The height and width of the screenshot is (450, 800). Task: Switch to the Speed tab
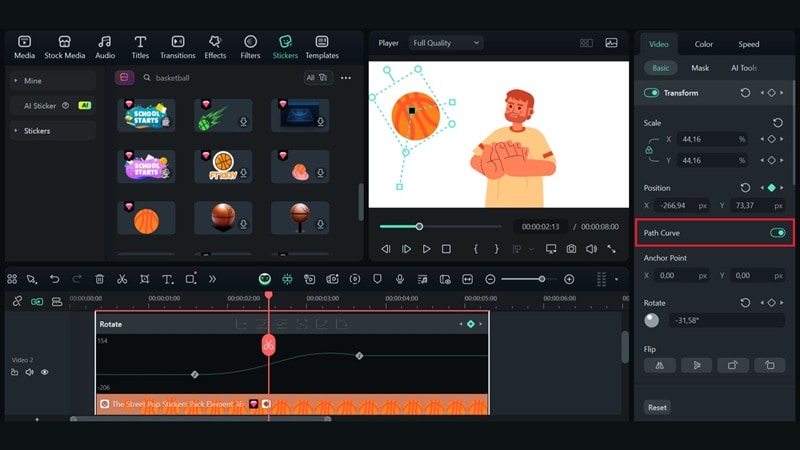pos(748,44)
